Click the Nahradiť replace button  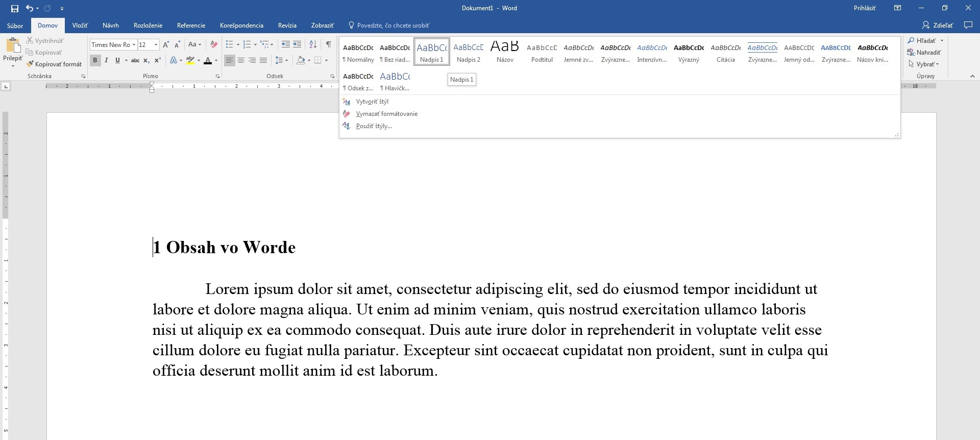pyautogui.click(x=924, y=52)
